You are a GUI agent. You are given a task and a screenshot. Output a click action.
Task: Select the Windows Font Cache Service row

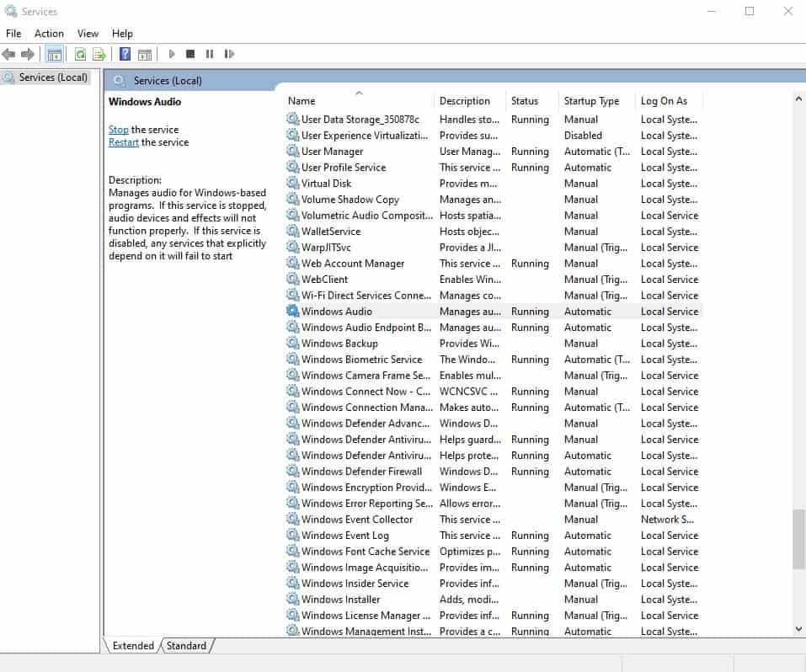494,552
